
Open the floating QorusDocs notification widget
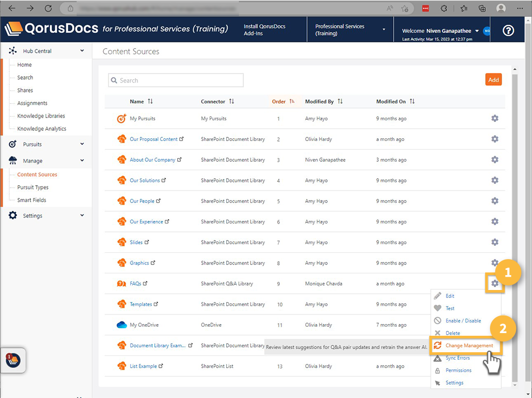click(13, 360)
